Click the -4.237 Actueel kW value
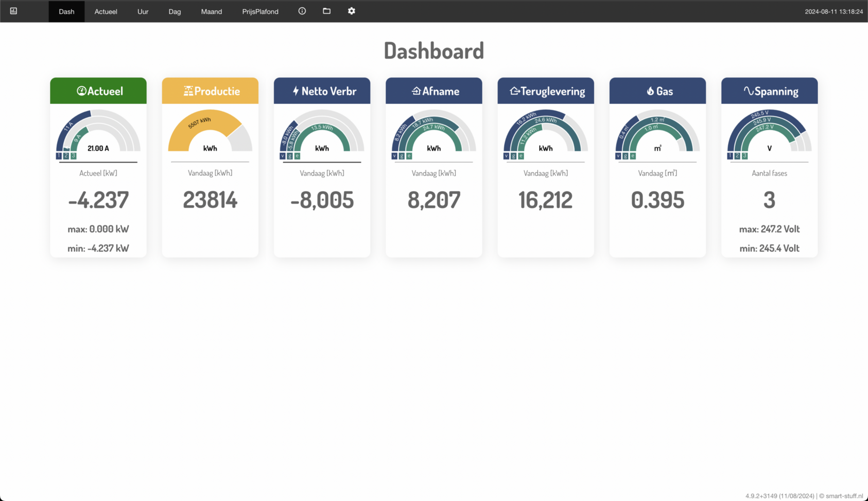Screen dimensions: 868x501 [98, 200]
